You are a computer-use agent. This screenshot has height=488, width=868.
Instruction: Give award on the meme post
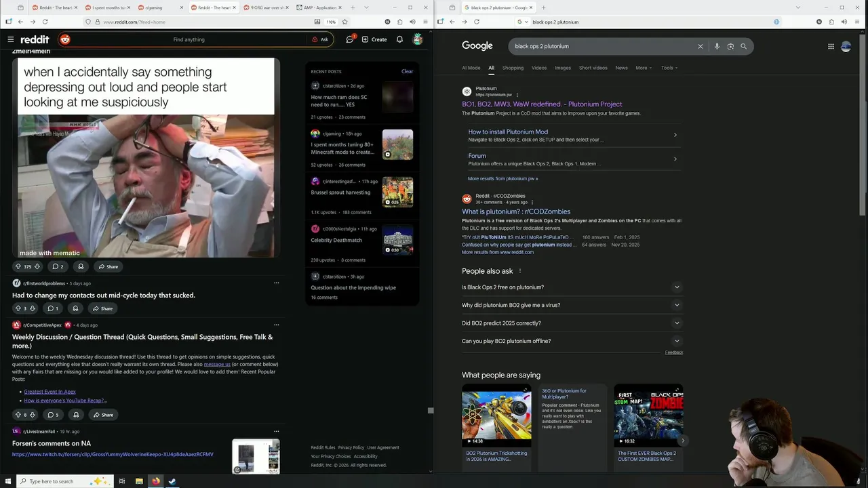81,266
